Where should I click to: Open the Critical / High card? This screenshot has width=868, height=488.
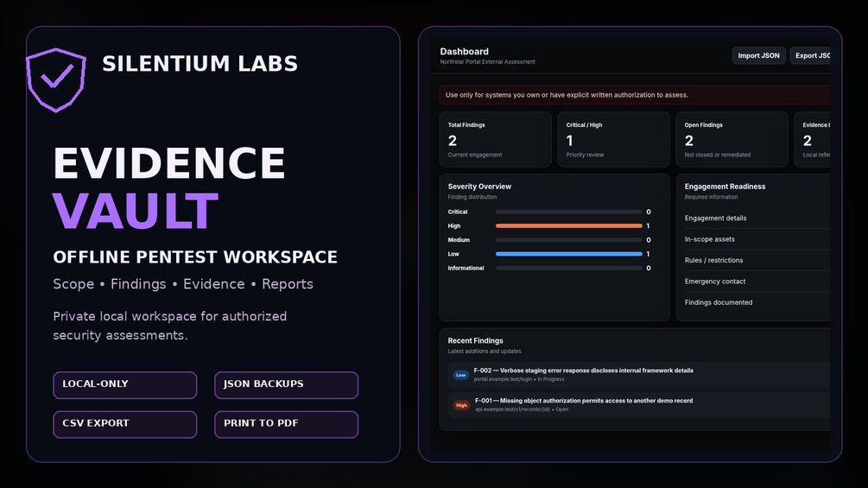(613, 139)
